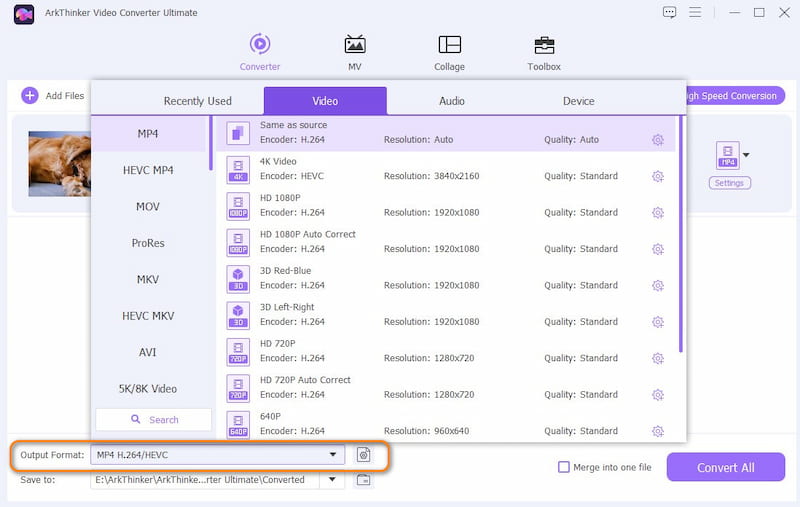
Task: Open settings gear for 640P preset
Action: (x=658, y=432)
